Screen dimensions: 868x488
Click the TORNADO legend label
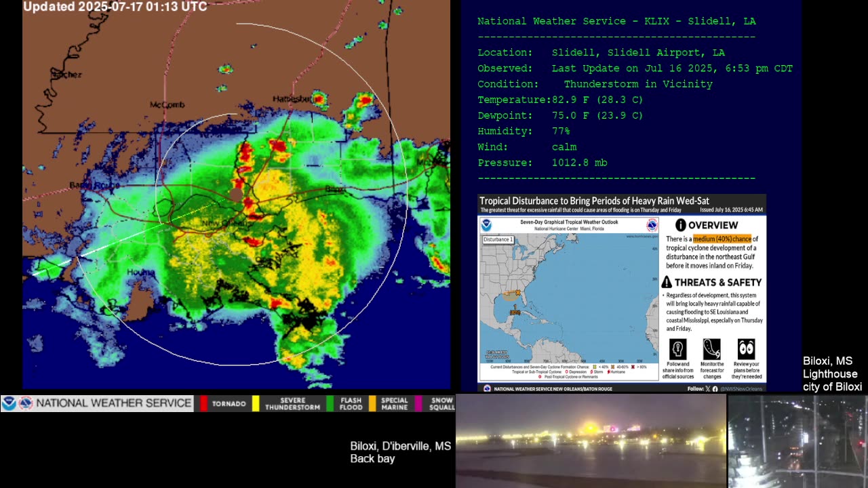click(x=229, y=404)
